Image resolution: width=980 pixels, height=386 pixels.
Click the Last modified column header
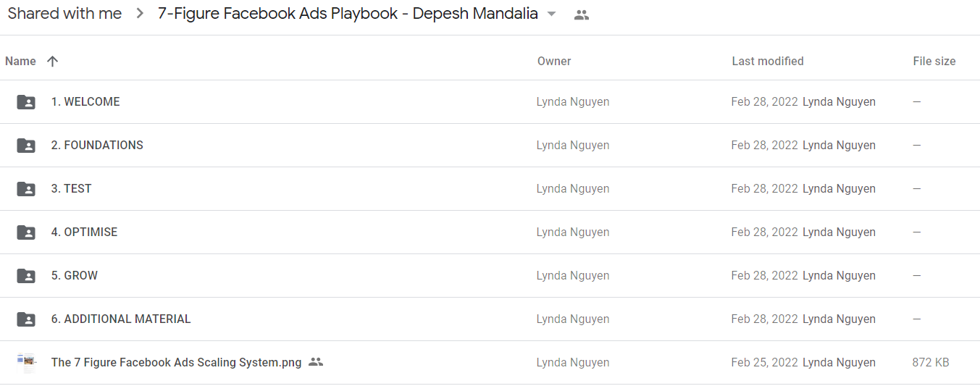[x=768, y=62]
